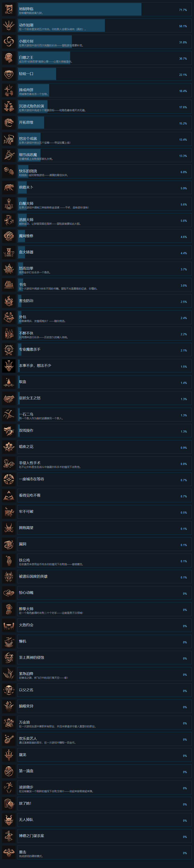Select the 动作如潮 achievement icon
The image size is (194, 868).
click(x=9, y=25)
